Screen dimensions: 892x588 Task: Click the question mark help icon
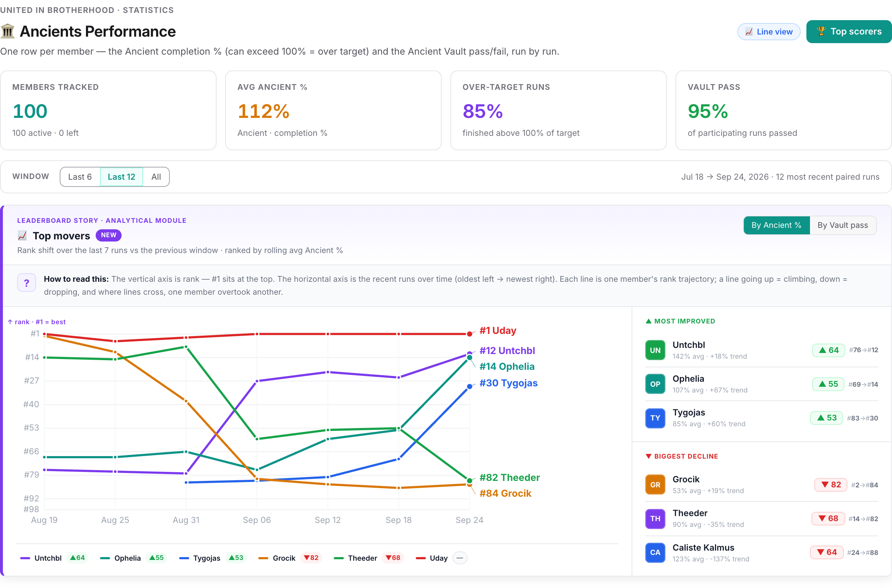[27, 283]
